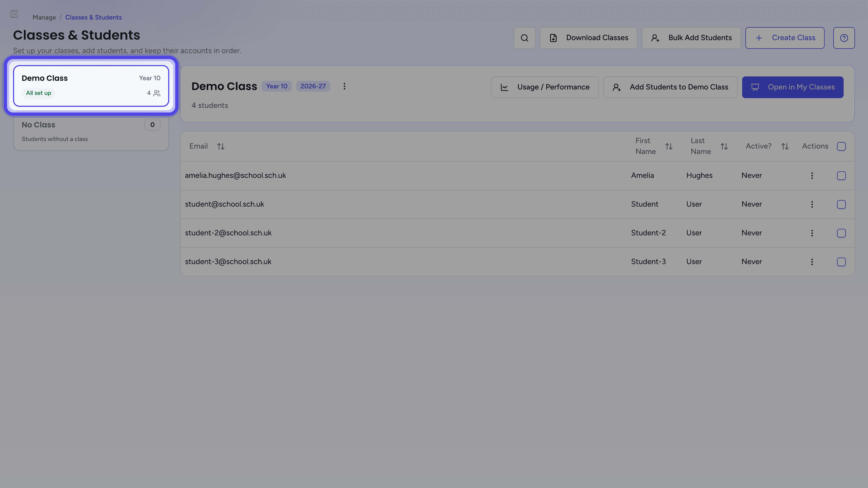The height and width of the screenshot is (488, 868).
Task: Open Demo Class three-dot options menu
Action: click(344, 86)
